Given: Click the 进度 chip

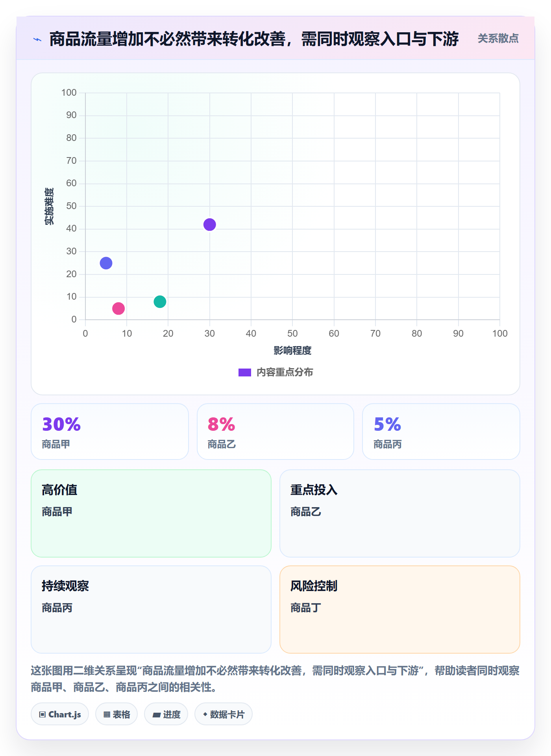Looking at the screenshot, I should [x=166, y=714].
